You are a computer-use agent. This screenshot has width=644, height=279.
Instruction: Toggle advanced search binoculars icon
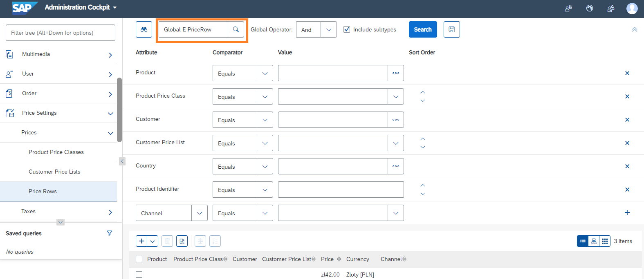[144, 29]
